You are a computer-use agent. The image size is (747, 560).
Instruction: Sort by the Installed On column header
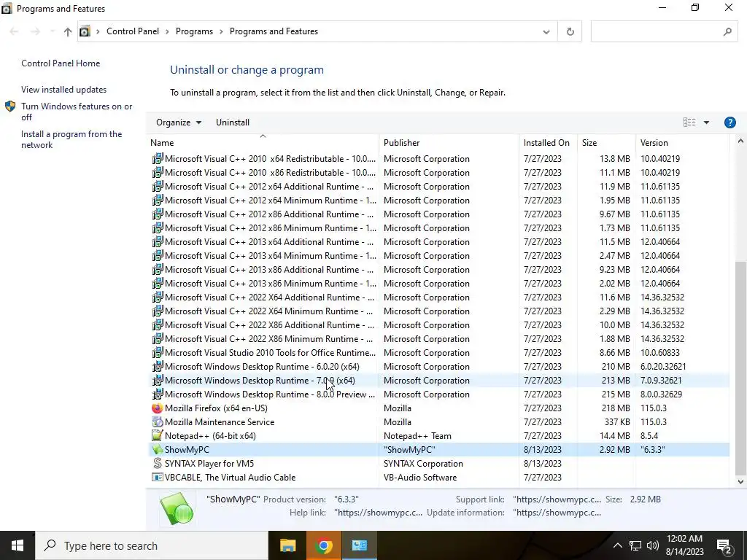(x=548, y=142)
